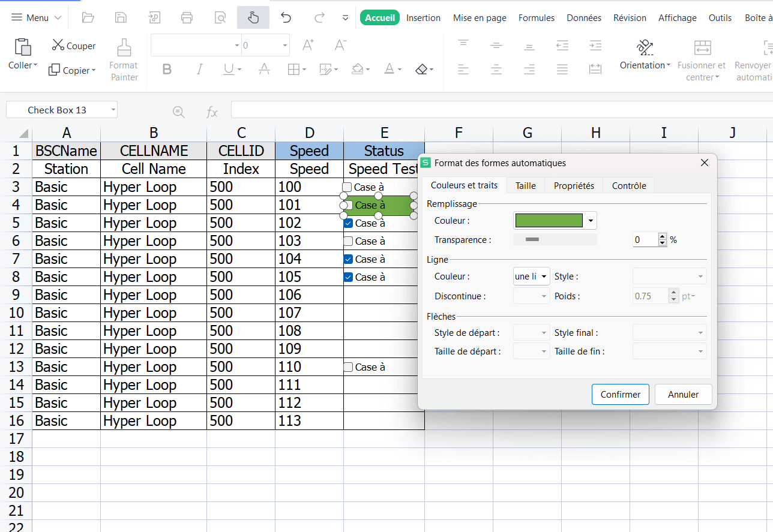Open the Insertion ribbon tab
This screenshot has width=773, height=532.
point(423,18)
